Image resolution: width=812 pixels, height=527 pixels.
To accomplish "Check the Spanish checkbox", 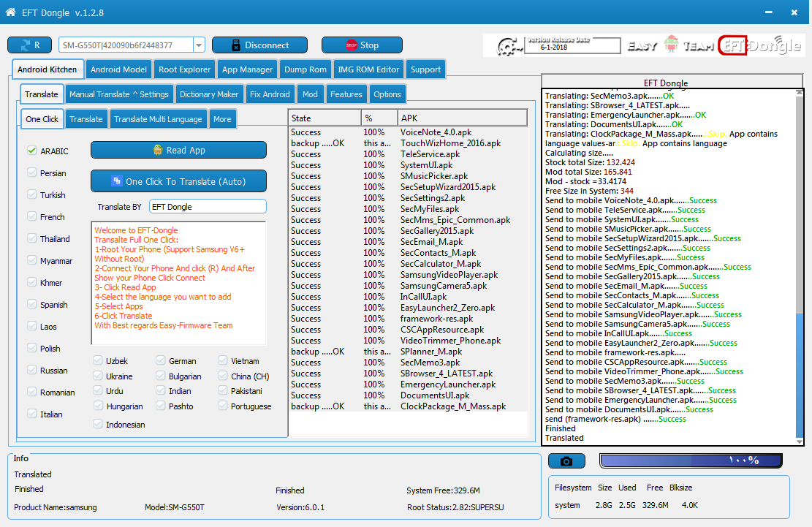I will [32, 304].
